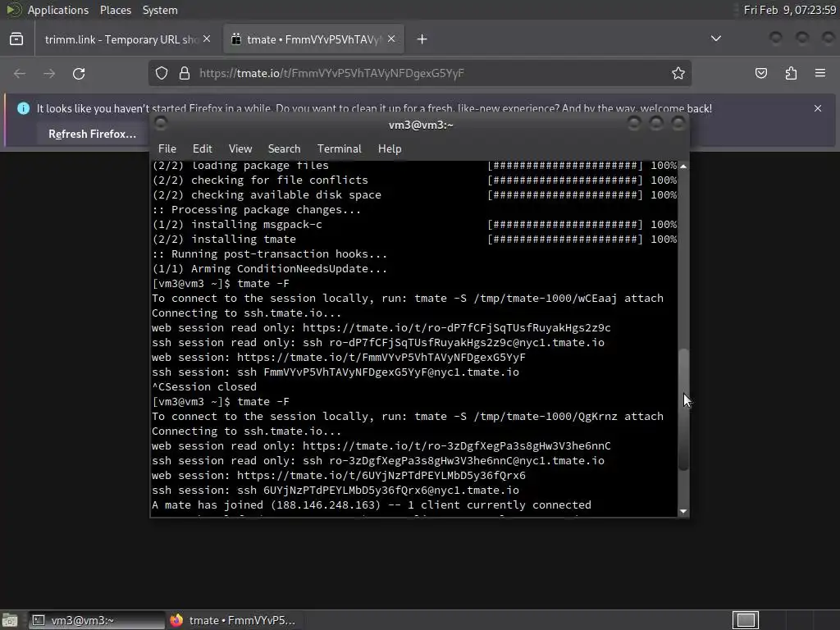Click the read-only ro-3zDgfXegPa3s8gHw3V3he6nnC URL text

point(456,446)
